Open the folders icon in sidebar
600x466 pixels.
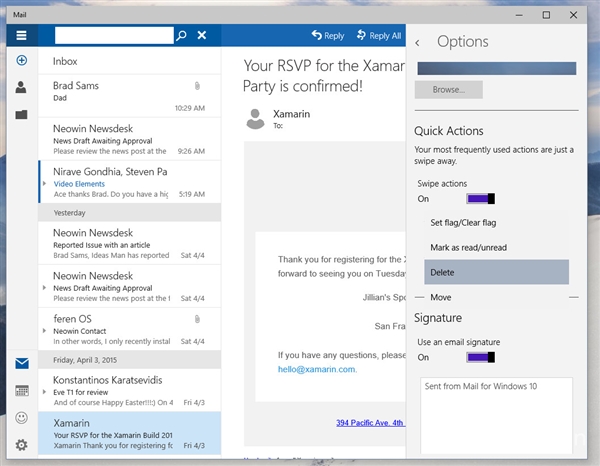tap(21, 114)
